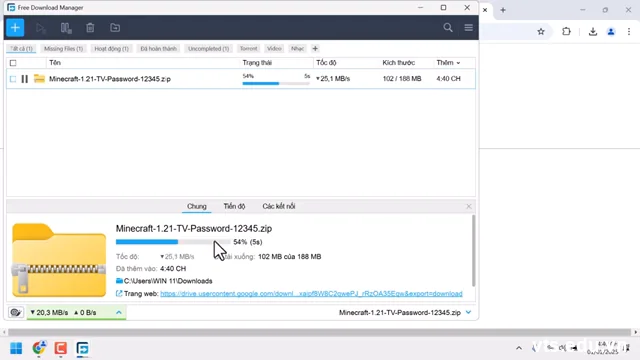Sort by Tốc độ column header
This screenshot has width=640, height=360.
326,63
